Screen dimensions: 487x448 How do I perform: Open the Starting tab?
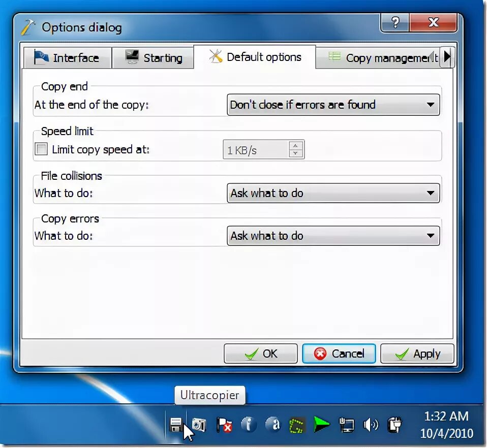pyautogui.click(x=153, y=58)
